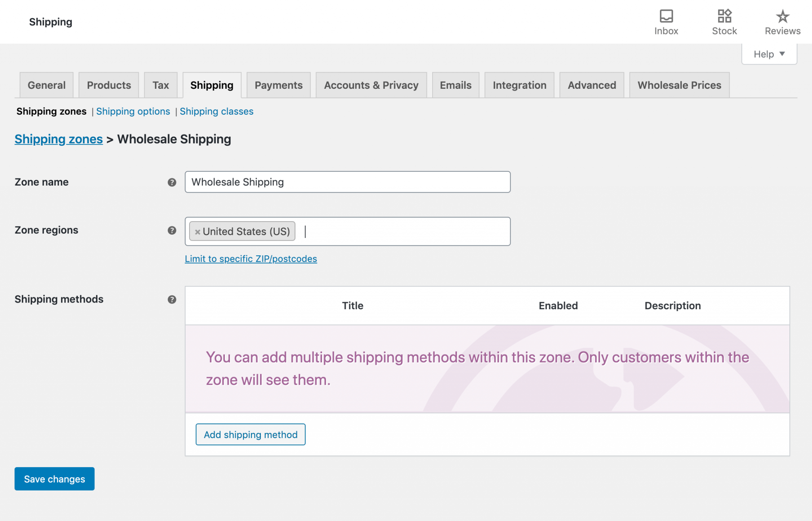812x521 pixels.
Task: Open the Products settings tab
Action: [x=109, y=85]
